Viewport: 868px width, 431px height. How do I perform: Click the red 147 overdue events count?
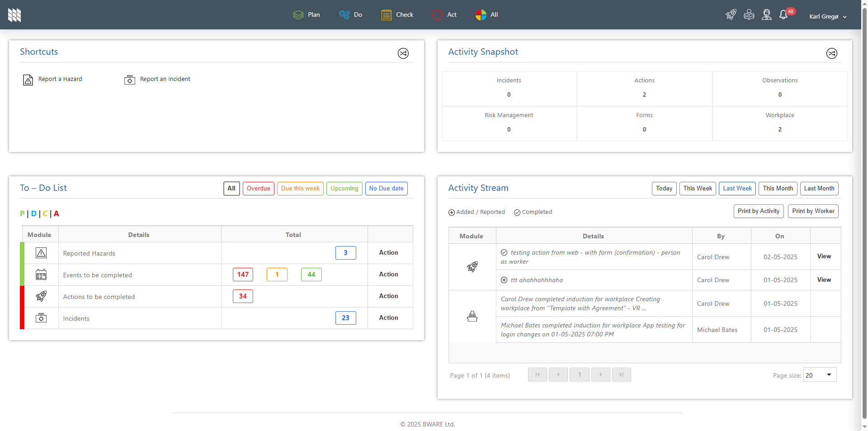(x=243, y=275)
